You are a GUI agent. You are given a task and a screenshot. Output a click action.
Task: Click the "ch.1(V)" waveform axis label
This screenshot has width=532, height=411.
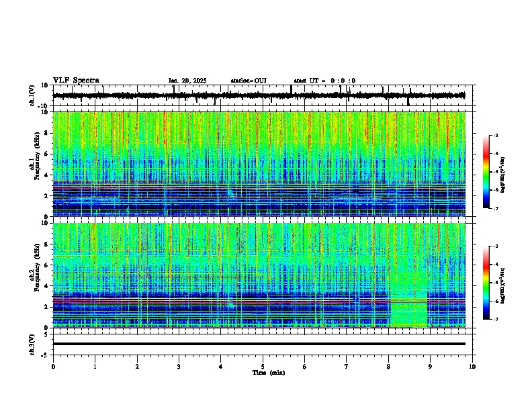point(32,95)
